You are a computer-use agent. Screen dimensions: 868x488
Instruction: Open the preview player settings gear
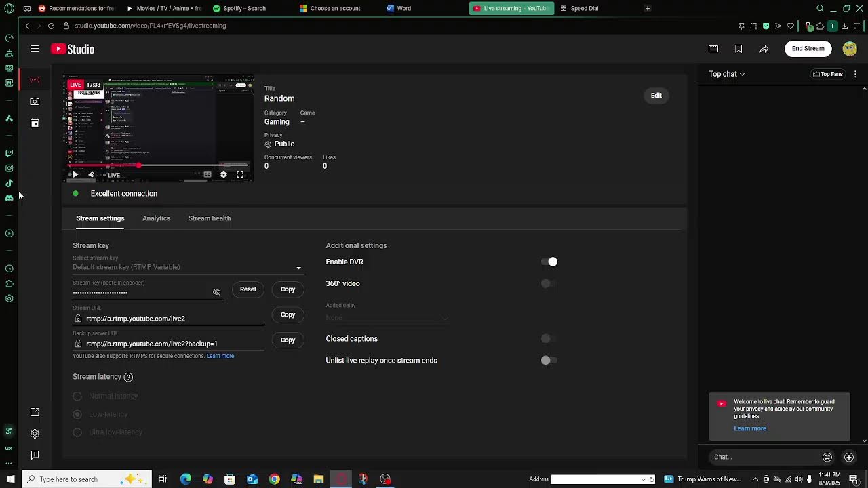click(224, 174)
